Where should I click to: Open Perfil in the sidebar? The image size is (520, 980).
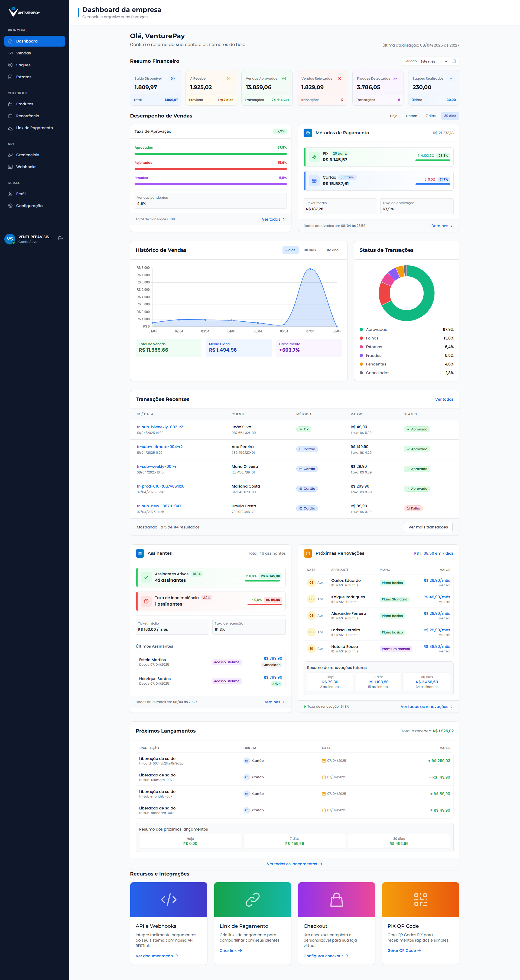pos(35,194)
